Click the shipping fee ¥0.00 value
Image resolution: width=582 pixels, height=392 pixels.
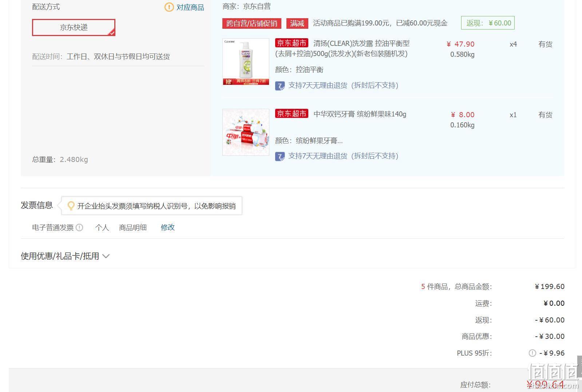coord(554,303)
